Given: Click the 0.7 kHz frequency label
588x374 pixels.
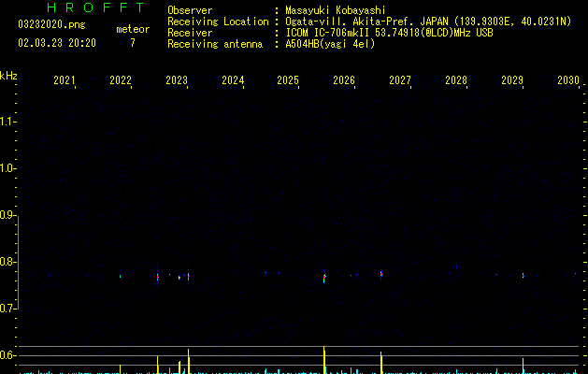Looking at the screenshot, I should pos(7,309).
